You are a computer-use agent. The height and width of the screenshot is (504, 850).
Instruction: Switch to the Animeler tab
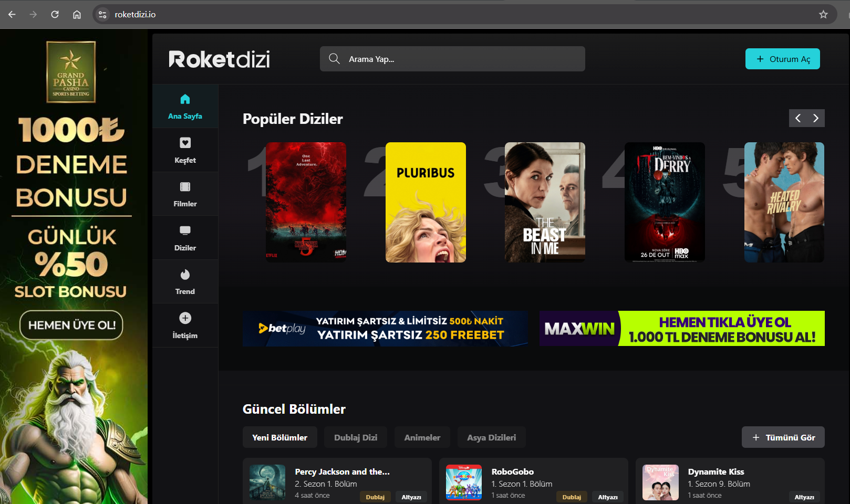pyautogui.click(x=422, y=437)
